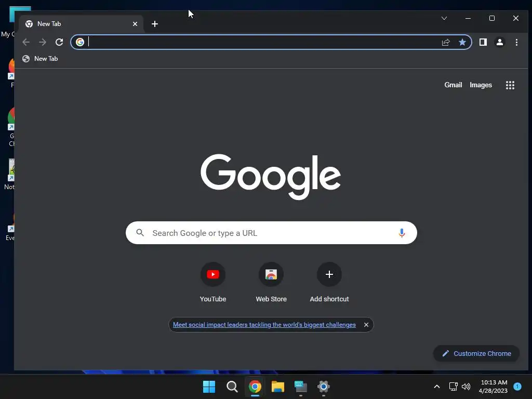Image resolution: width=532 pixels, height=399 pixels.
Task: Open Settings gear in taskbar
Action: pyautogui.click(x=324, y=387)
